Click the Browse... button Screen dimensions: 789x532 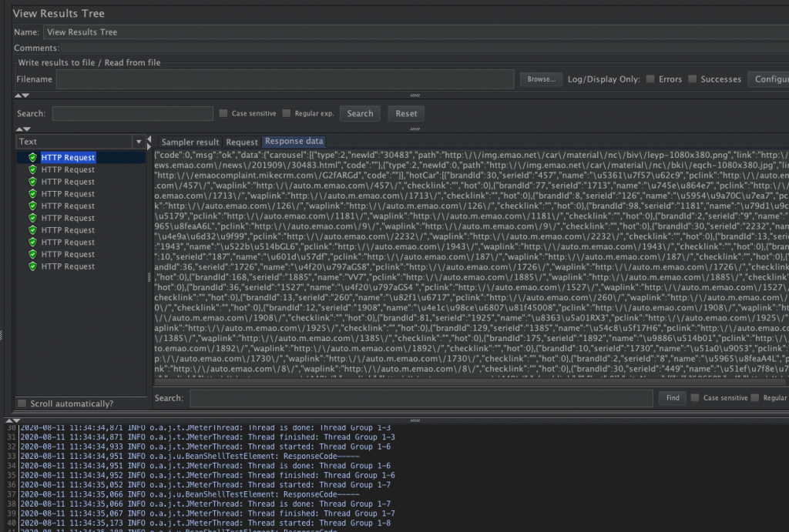coord(541,79)
